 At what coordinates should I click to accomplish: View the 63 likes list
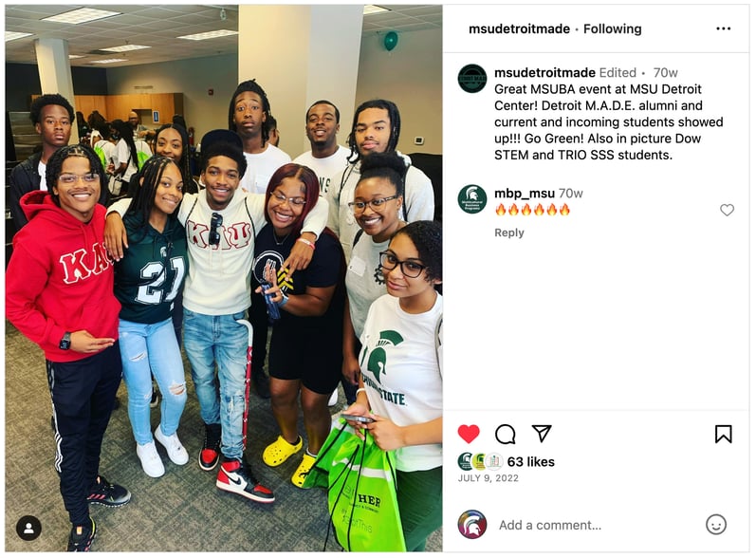[531, 462]
